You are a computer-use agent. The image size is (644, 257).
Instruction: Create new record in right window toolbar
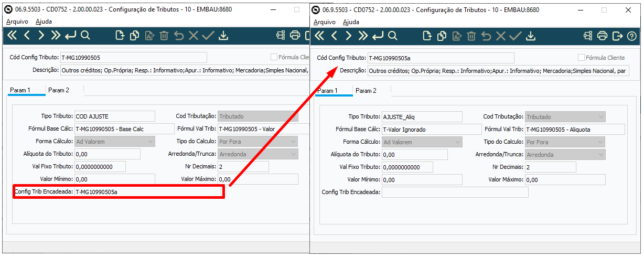[427, 36]
